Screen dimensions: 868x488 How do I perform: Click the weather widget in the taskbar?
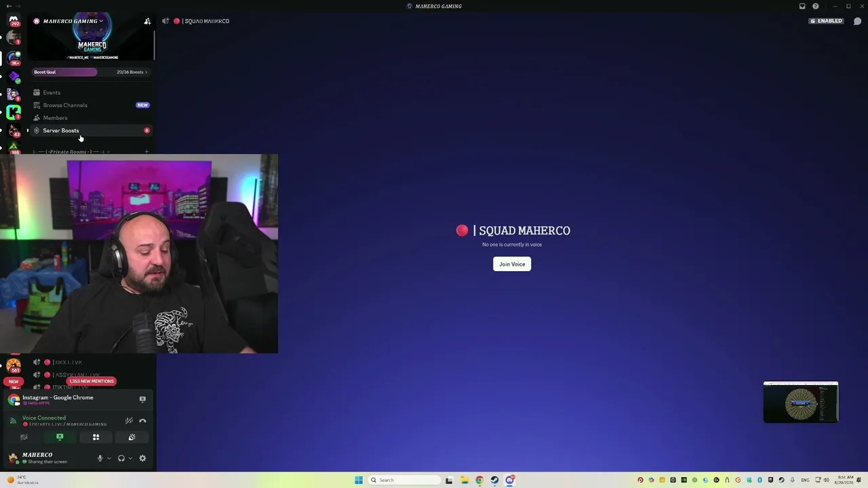(22, 480)
